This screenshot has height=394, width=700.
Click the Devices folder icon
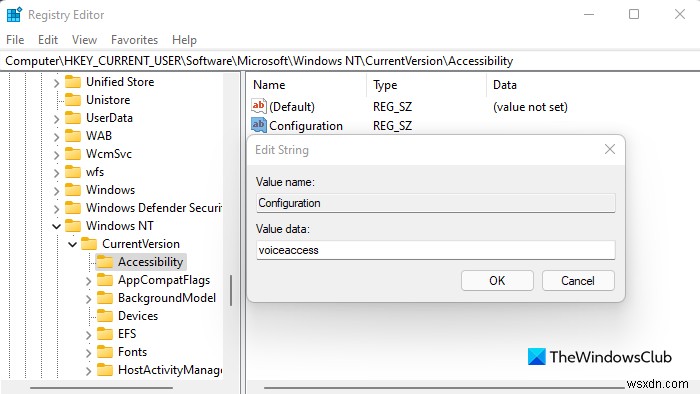105,316
